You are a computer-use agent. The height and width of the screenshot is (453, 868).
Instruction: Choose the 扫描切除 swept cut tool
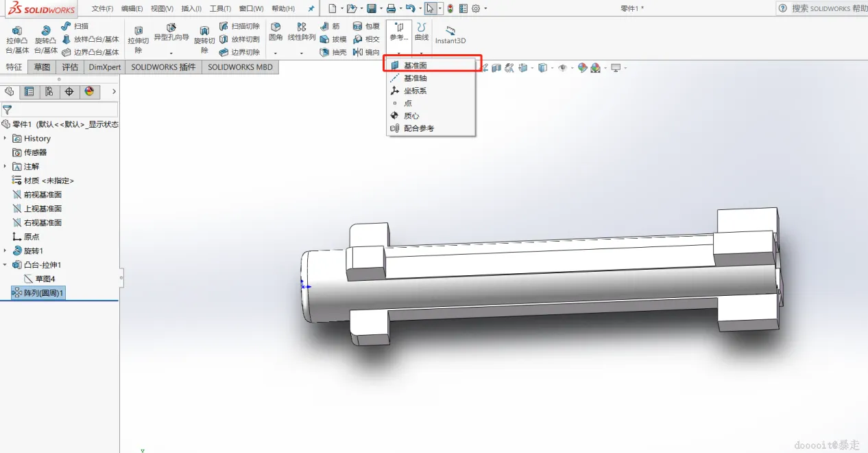tap(239, 26)
